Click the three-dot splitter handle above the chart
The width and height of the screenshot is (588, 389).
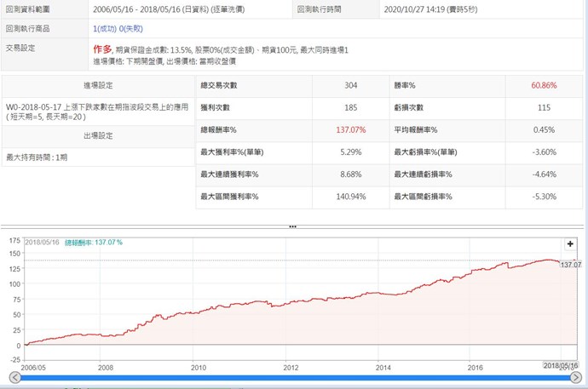click(293, 227)
